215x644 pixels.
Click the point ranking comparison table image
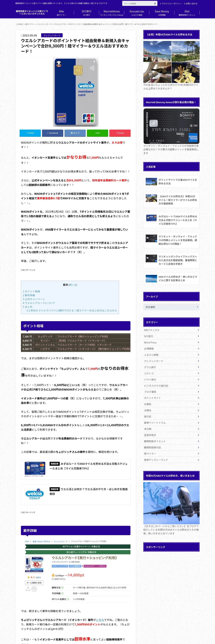[76, 343]
